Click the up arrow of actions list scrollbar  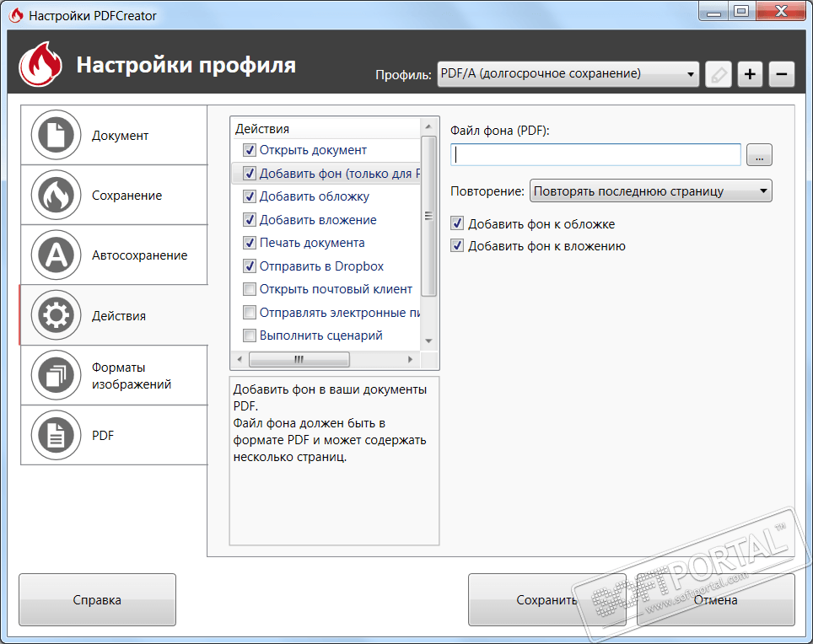(428, 127)
